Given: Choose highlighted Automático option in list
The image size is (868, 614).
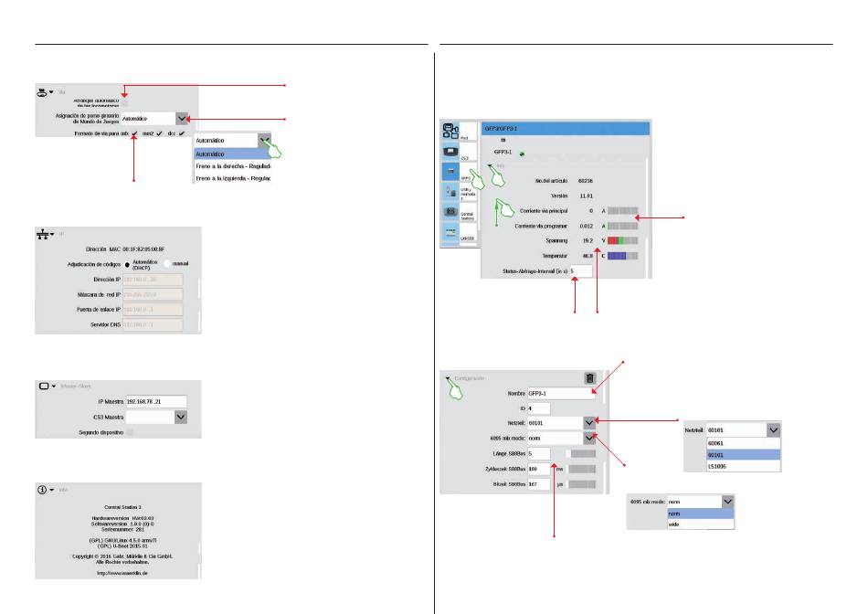Looking at the screenshot, I should click(x=232, y=153).
